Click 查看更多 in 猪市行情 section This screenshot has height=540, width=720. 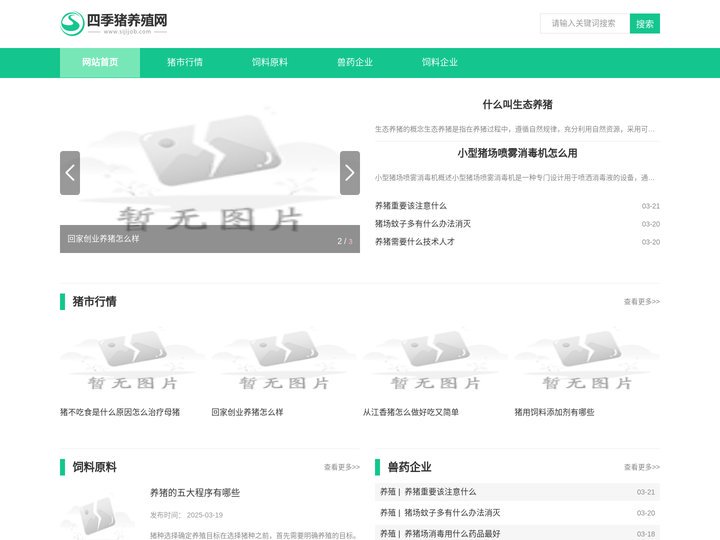tap(641, 302)
